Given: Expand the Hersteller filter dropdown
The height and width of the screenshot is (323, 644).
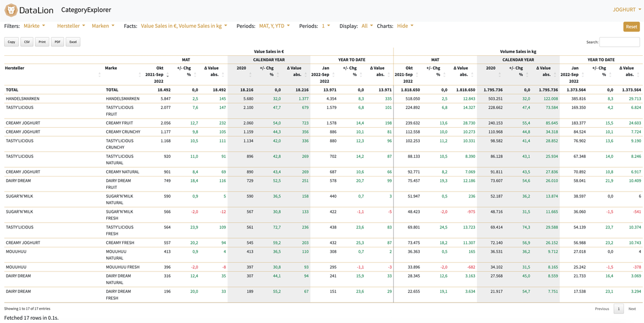Looking at the screenshot, I should point(71,25).
